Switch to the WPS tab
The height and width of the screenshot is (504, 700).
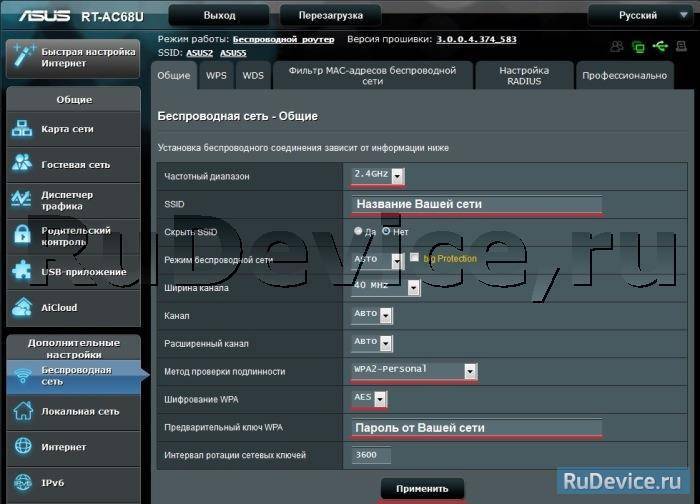tap(217, 76)
